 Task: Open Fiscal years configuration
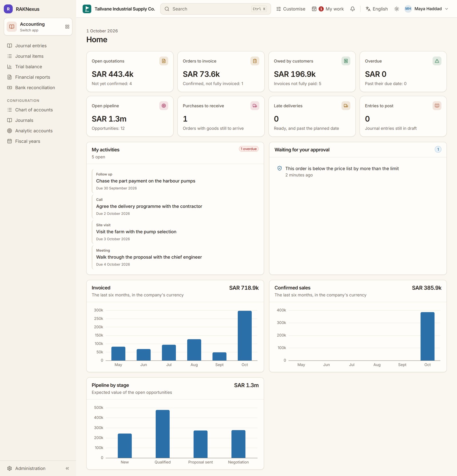click(x=38, y=141)
